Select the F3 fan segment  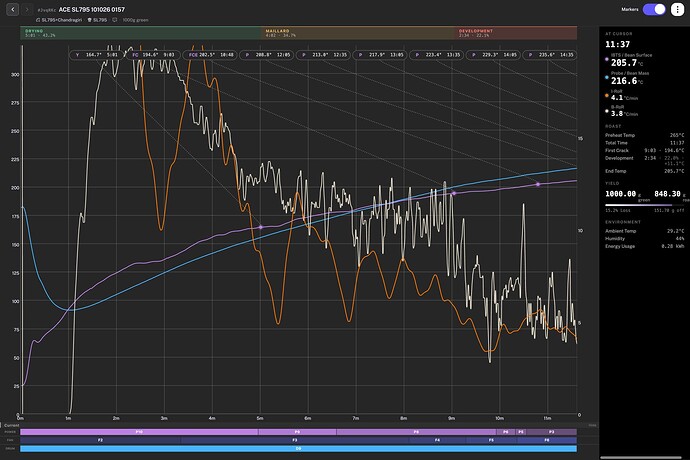[295, 440]
